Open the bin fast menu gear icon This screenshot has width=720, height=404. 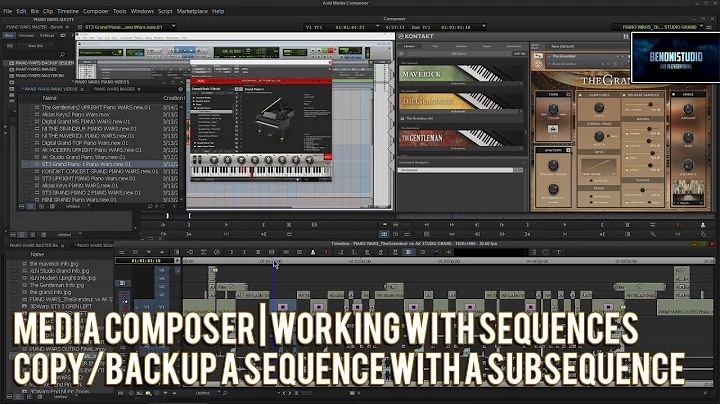(x=180, y=89)
